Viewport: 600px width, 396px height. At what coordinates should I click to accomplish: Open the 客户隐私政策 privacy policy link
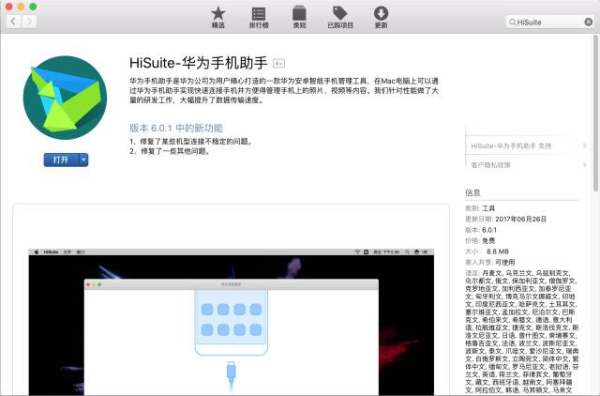pyautogui.click(x=491, y=165)
